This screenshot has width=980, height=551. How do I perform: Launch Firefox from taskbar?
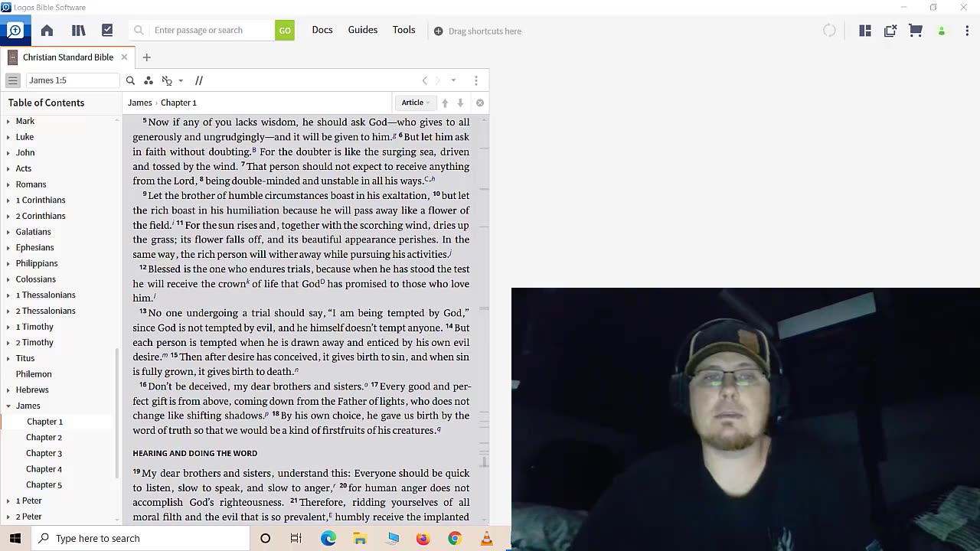coord(423,539)
